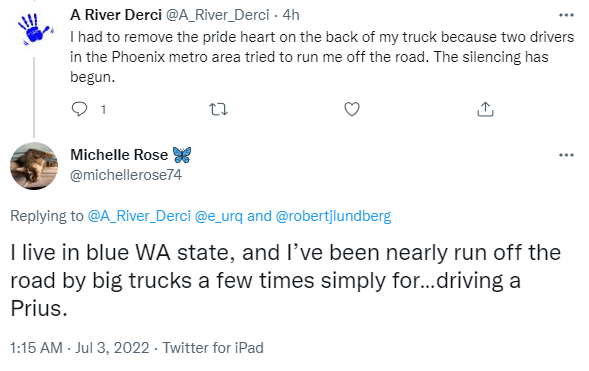Screen dimensions: 589x371
Task: Open the Twitter for iPad source link
Action: pos(213,348)
